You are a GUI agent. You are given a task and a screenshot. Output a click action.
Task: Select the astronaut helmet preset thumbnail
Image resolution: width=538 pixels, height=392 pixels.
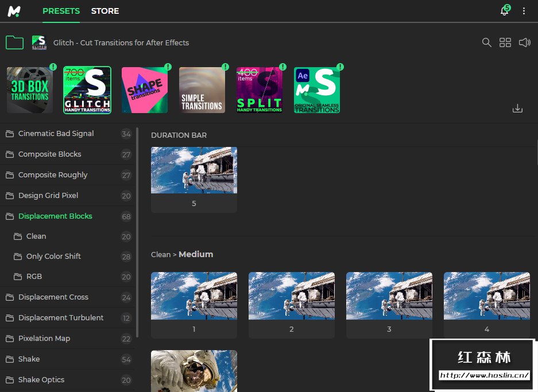194,371
